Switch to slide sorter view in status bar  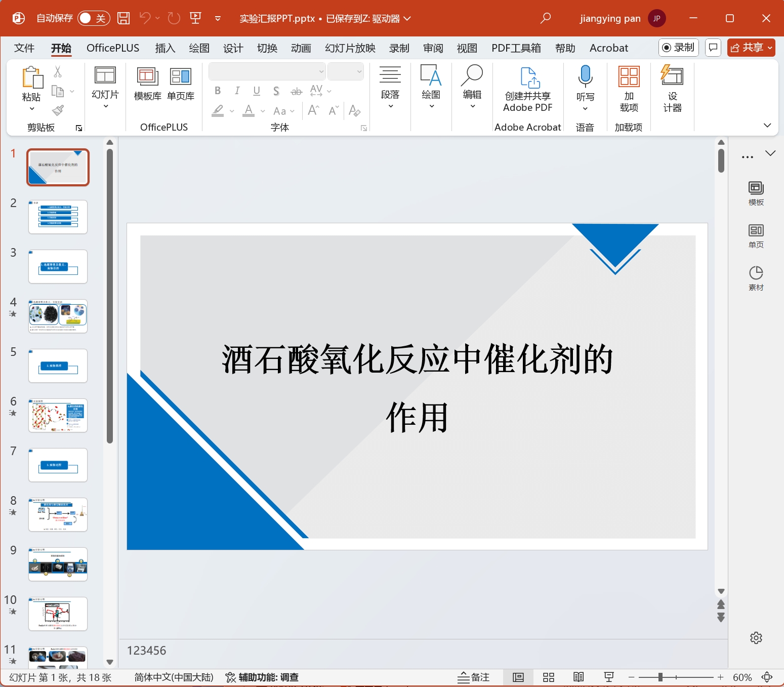click(549, 677)
